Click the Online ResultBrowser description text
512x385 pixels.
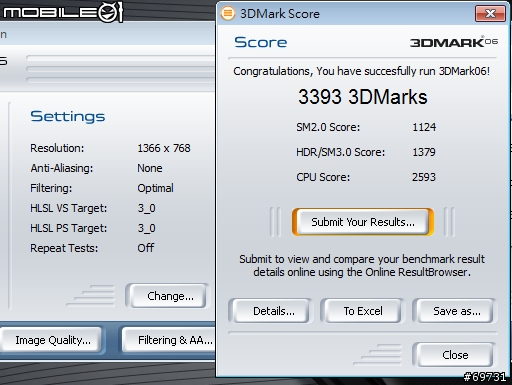pos(362,266)
